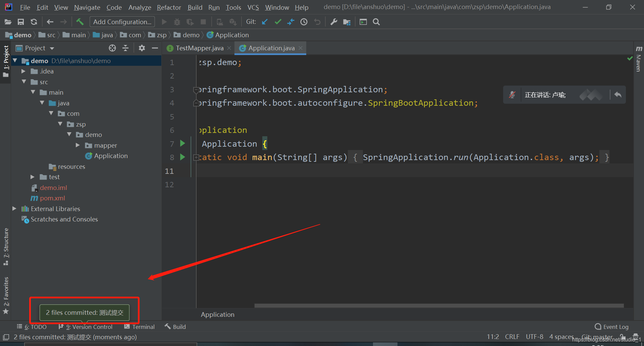Collapse the main folder
The image size is (644, 346).
pyautogui.click(x=33, y=92)
